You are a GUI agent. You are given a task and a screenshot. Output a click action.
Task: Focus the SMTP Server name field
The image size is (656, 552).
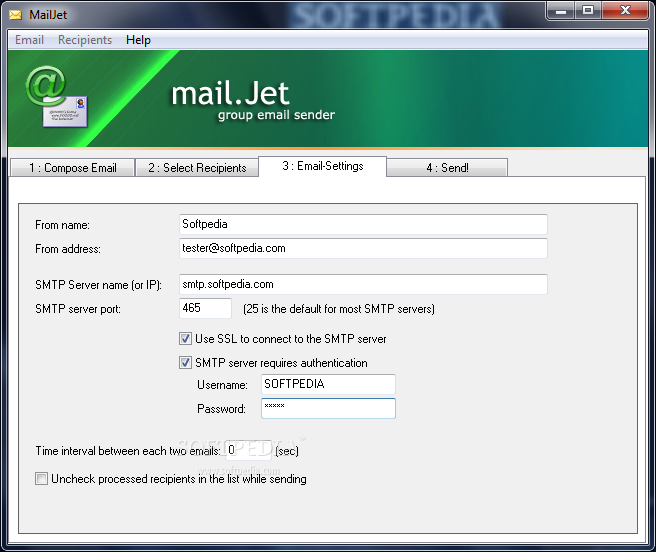[x=363, y=284]
